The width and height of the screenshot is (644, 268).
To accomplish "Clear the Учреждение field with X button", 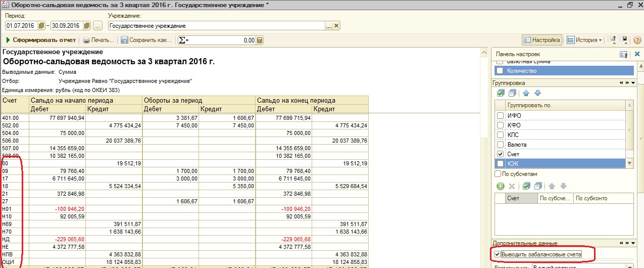I will coord(336,26).
